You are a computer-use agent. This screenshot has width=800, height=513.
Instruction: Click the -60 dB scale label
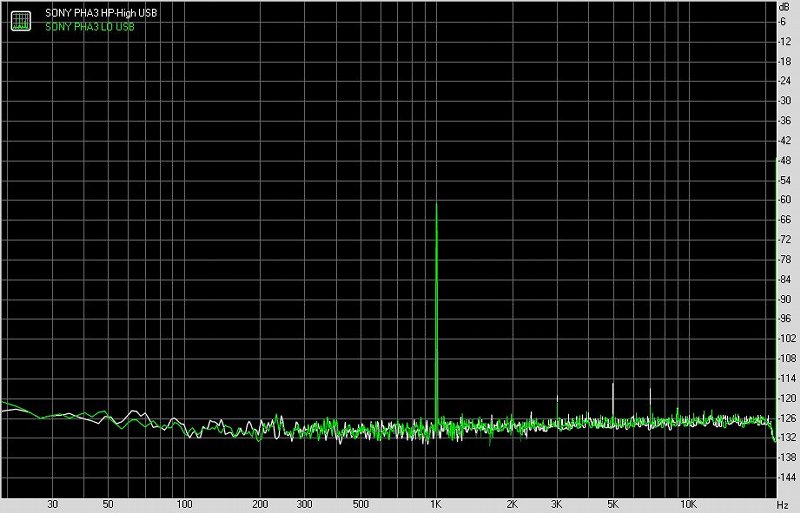[785, 200]
